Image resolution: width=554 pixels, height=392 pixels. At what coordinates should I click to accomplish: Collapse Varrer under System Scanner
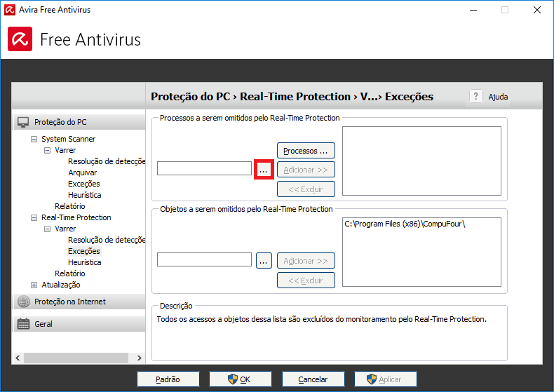[47, 150]
